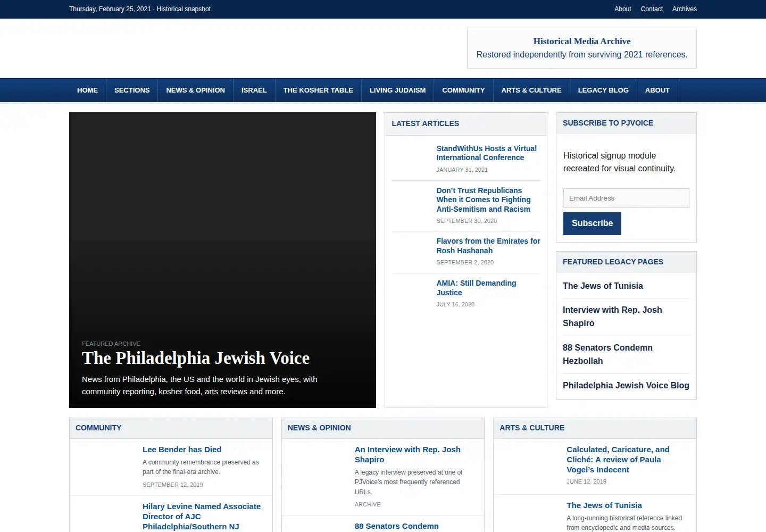Image resolution: width=766 pixels, height=532 pixels.
Task: Visit Philadelphia Jewish Voice Blog link
Action: click(x=626, y=386)
